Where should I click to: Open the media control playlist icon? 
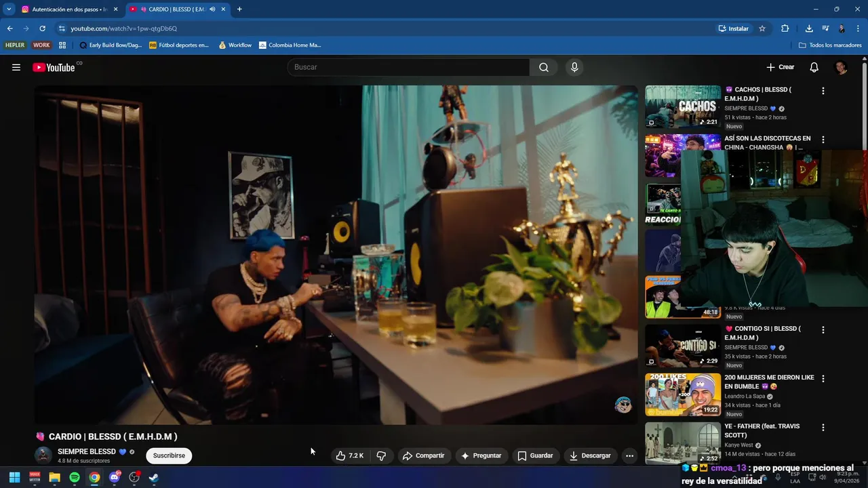tap(825, 28)
